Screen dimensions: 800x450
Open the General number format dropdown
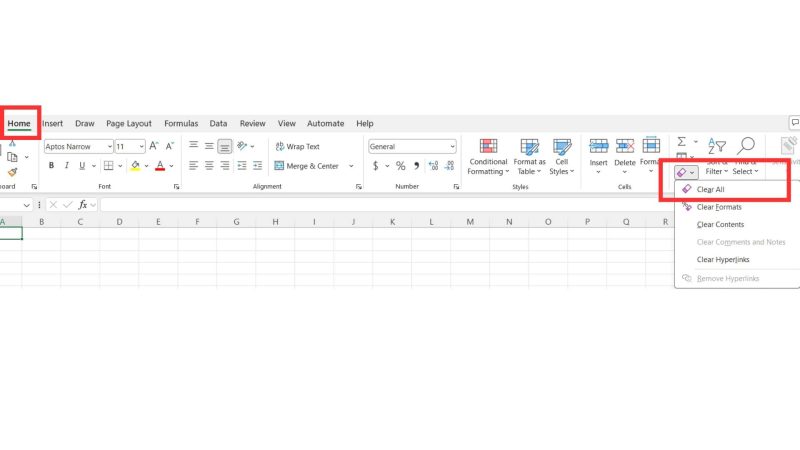(x=452, y=146)
